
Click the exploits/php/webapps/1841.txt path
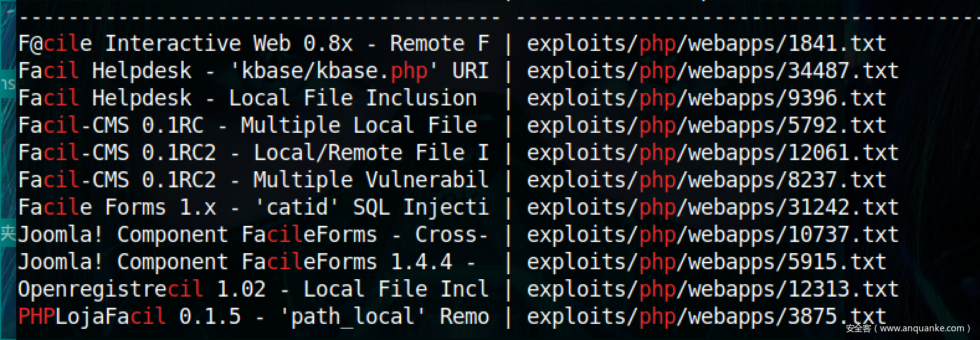coord(706,43)
